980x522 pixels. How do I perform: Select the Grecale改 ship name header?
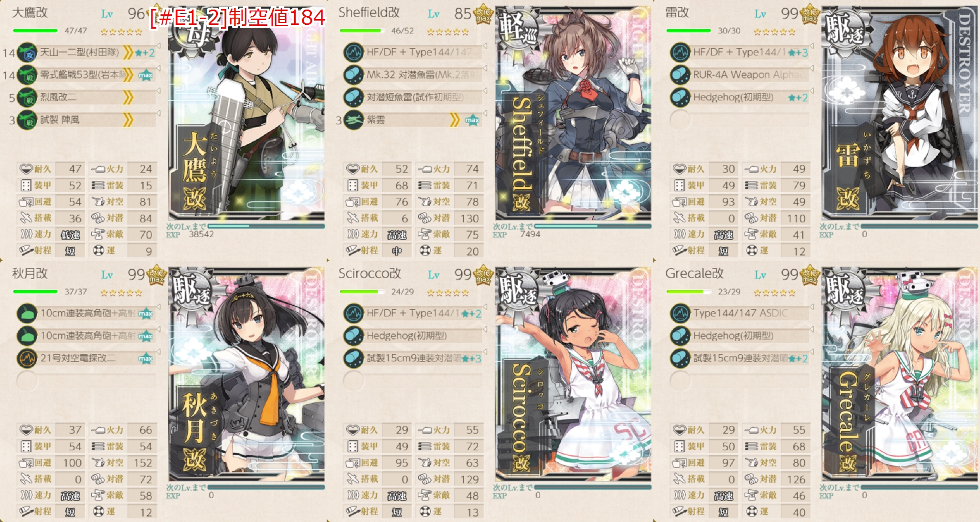pos(694,273)
